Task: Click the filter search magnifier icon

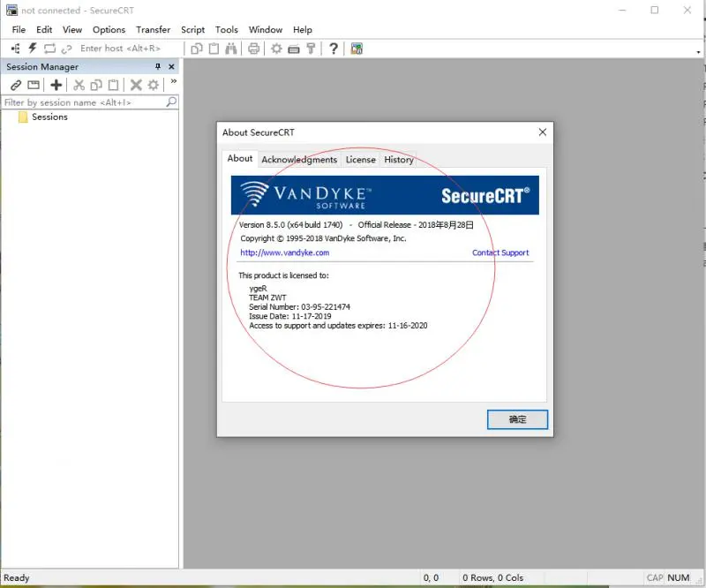Action: tap(171, 102)
